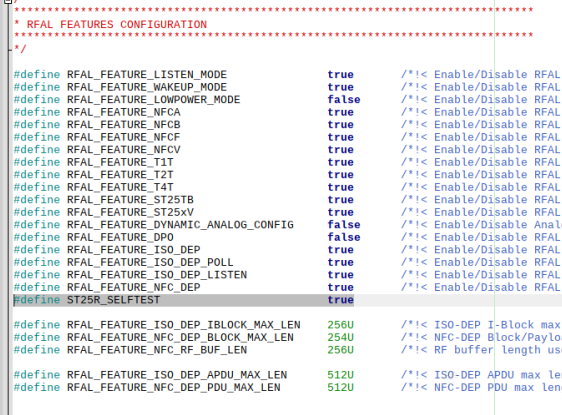The image size is (562, 415).
Task: Click comment text on the RFAL_FEATURE_NFCA line
Action: (x=481, y=112)
